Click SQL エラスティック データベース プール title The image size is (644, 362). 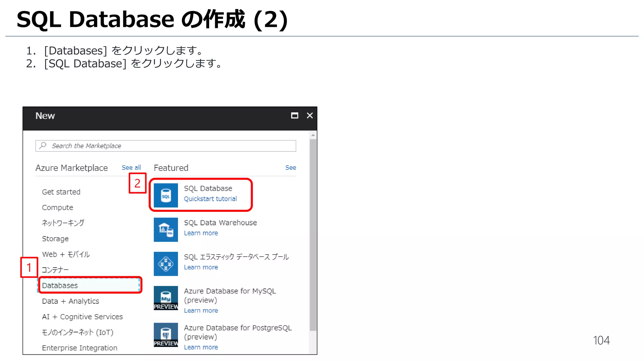236,257
